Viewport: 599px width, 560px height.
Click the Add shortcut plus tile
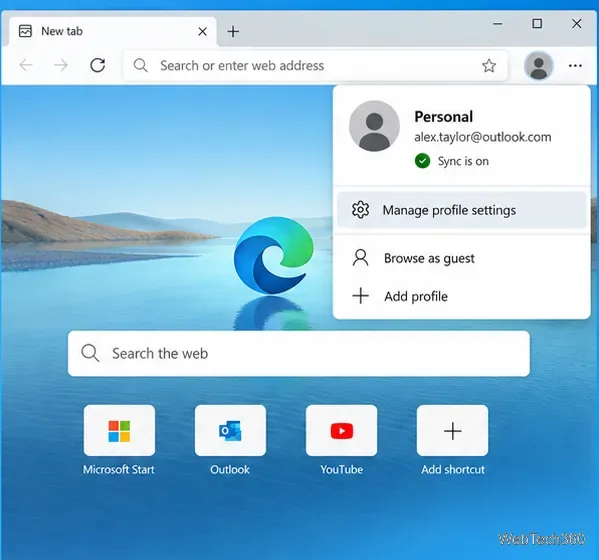point(453,431)
